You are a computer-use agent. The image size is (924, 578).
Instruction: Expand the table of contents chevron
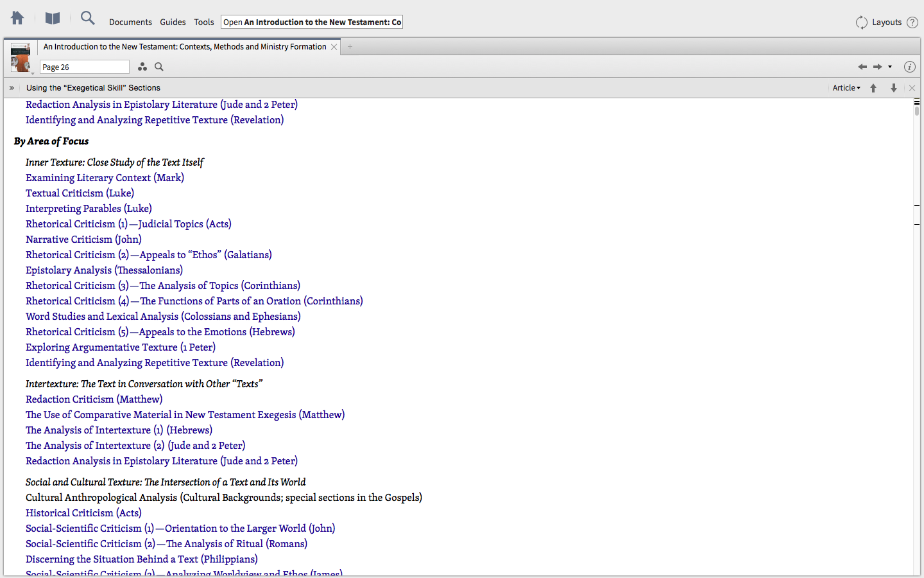click(12, 88)
